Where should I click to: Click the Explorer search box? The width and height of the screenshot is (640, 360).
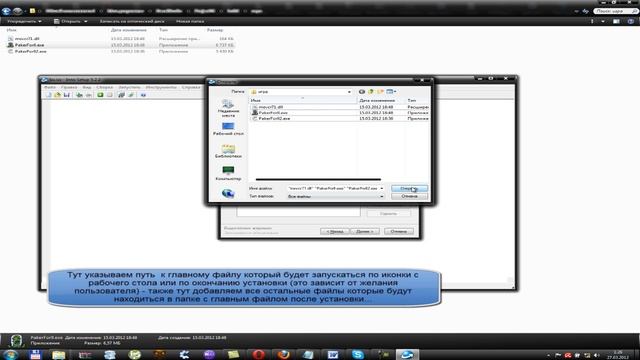[615, 11]
